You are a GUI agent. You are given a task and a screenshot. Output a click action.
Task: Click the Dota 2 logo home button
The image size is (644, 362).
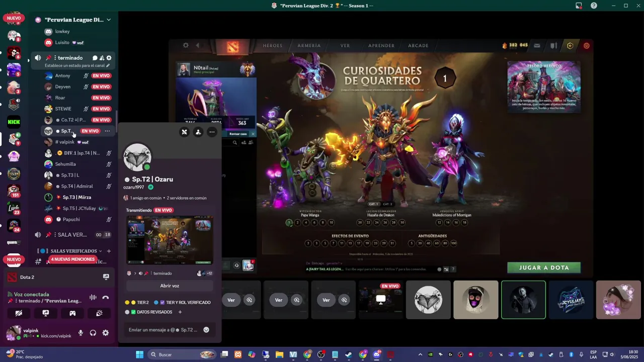tap(232, 46)
